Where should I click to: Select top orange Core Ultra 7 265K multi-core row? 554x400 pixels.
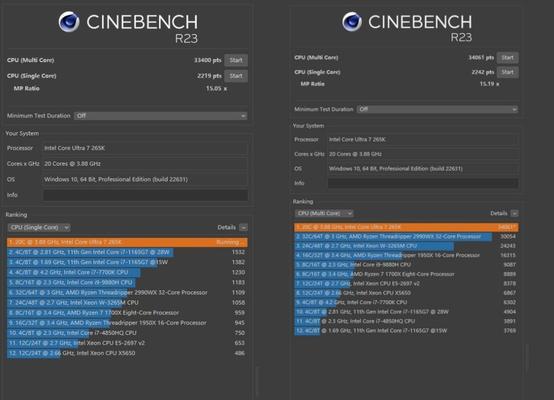406,227
